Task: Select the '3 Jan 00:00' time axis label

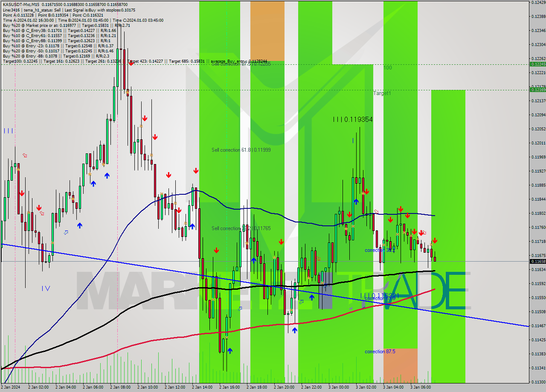Action: [x=339, y=387]
